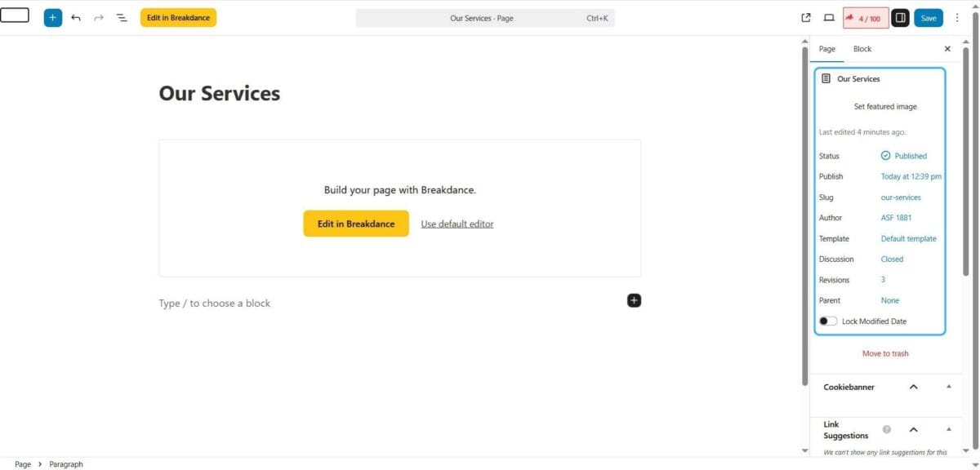Change the Default template setting
980x470 pixels.
(x=909, y=238)
